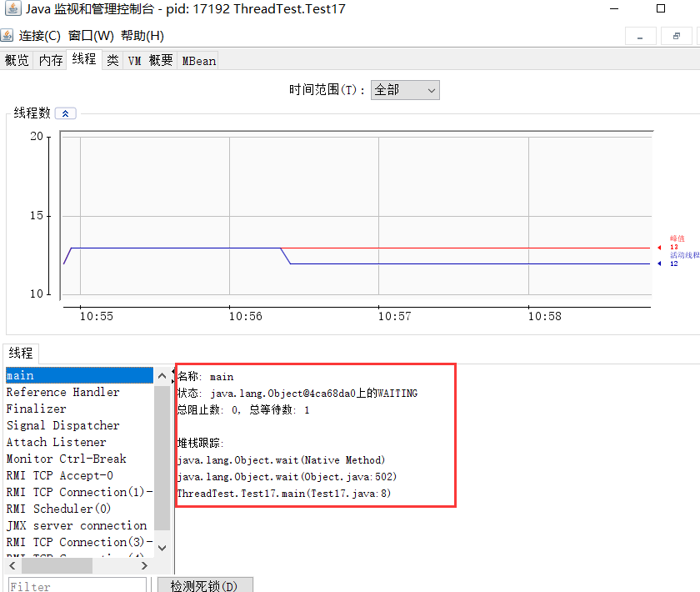Viewport: 700px width, 592px height.
Task: Click the 状态 WAITING status text
Action: [x=297, y=394]
